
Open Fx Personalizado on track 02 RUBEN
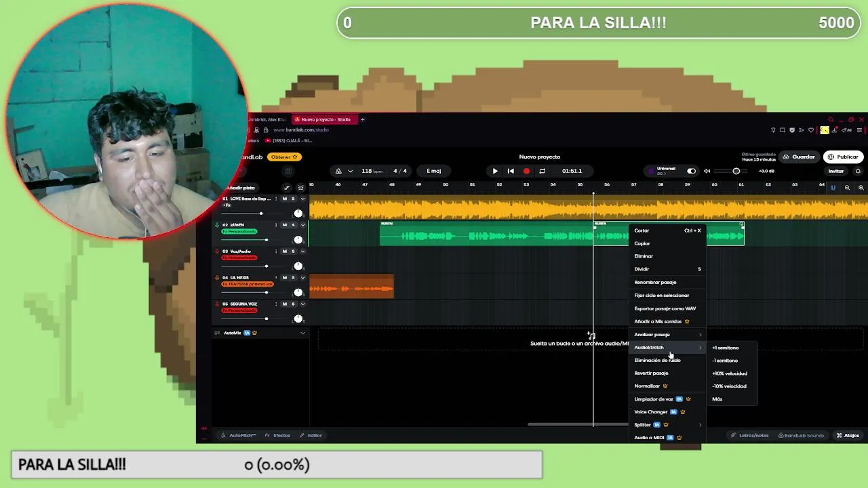(x=240, y=232)
